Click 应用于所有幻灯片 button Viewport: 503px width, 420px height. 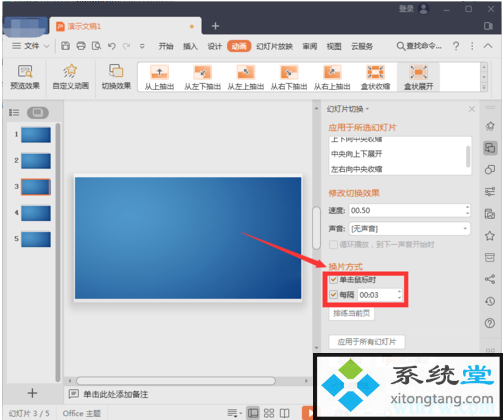coord(367,342)
